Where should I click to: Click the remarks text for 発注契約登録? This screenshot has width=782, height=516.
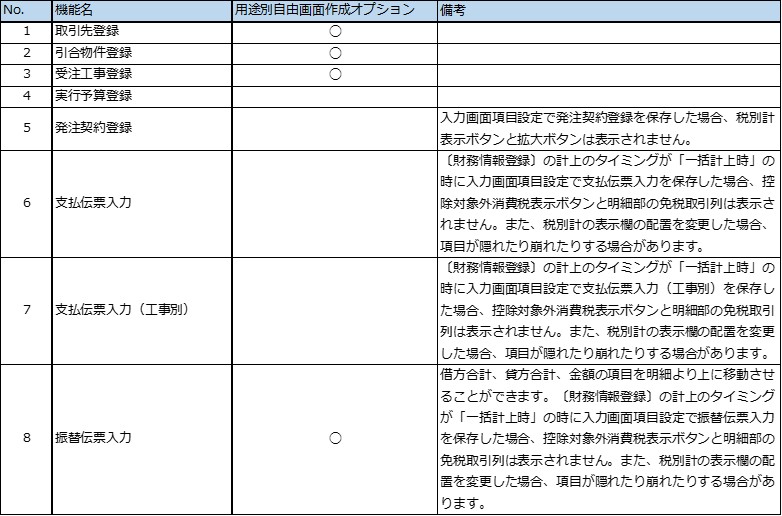[608, 128]
